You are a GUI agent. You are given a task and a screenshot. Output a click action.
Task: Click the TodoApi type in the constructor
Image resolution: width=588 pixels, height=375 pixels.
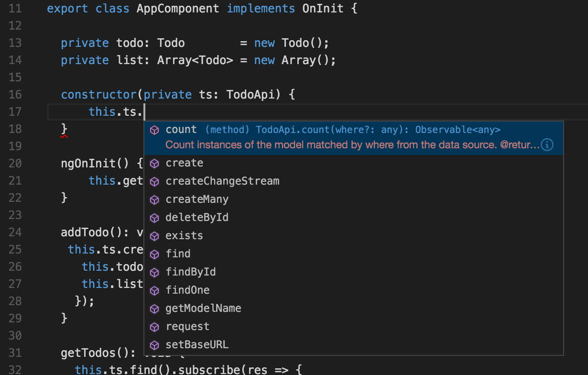(x=249, y=94)
